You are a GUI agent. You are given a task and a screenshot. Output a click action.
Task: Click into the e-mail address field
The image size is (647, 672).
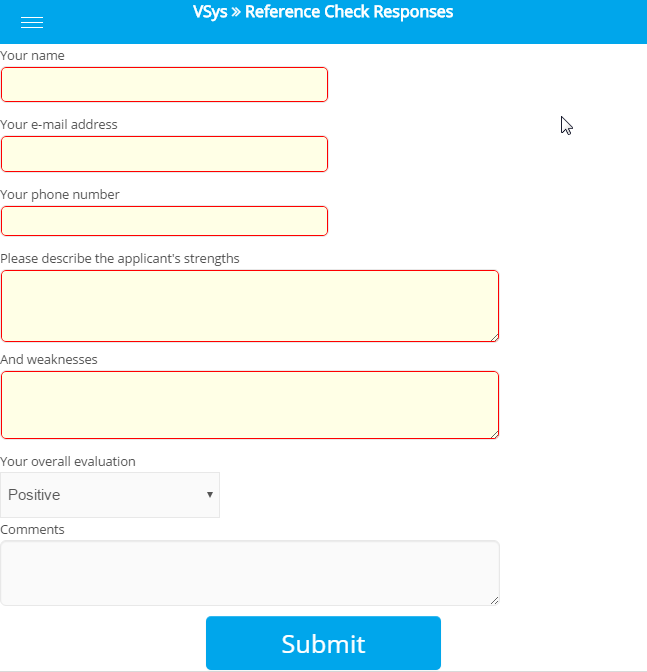pyautogui.click(x=164, y=154)
